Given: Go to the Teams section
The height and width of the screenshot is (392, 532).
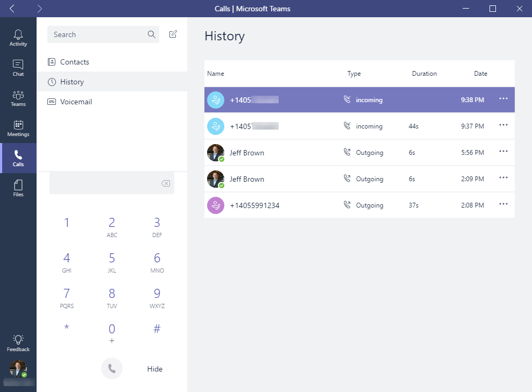Looking at the screenshot, I should pos(18,98).
